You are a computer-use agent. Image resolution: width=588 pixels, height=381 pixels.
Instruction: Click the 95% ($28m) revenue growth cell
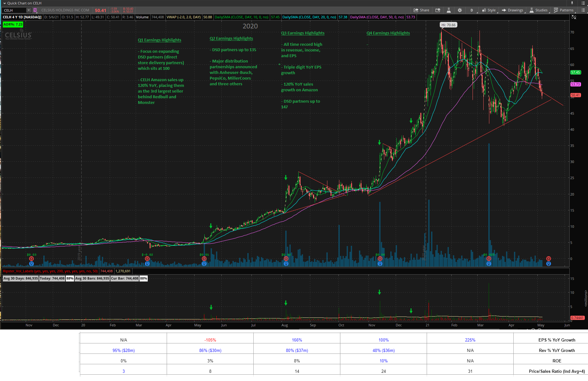pos(123,350)
